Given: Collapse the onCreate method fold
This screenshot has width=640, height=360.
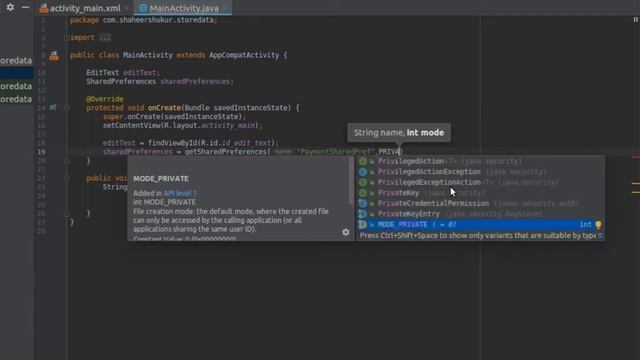Looking at the screenshot, I should coord(67,108).
